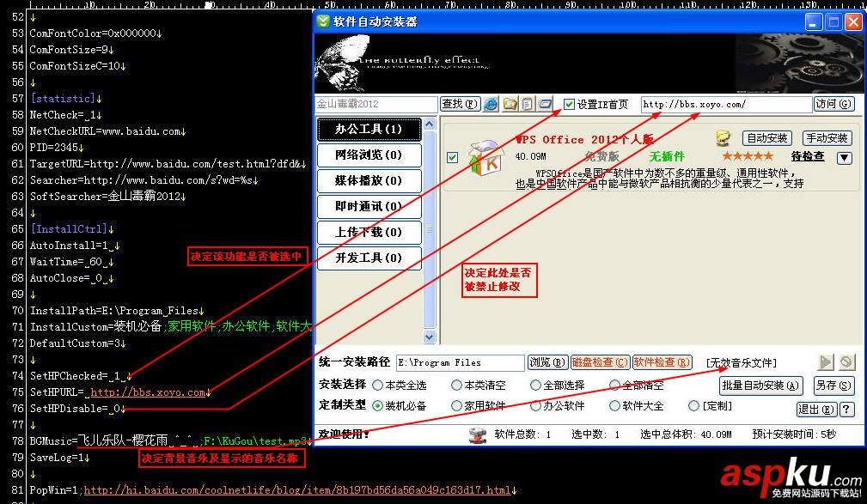Click the mascot icon beside the 自动安装 button
867x504 pixels.
click(724, 139)
